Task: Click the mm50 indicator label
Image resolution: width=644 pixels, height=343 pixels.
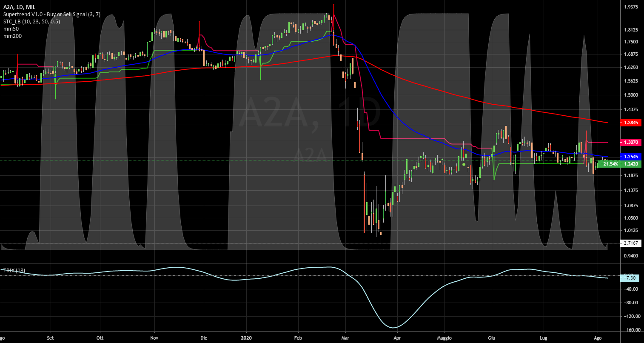Action: pos(10,29)
